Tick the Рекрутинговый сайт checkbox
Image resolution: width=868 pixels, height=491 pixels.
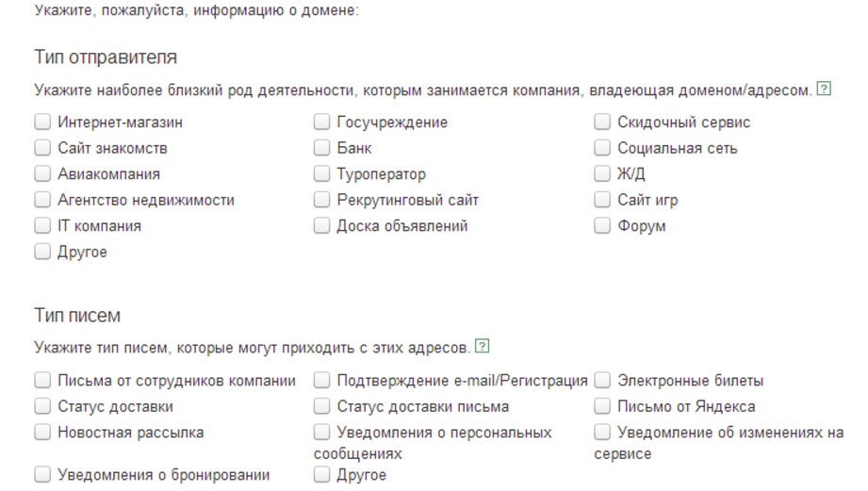[322, 200]
